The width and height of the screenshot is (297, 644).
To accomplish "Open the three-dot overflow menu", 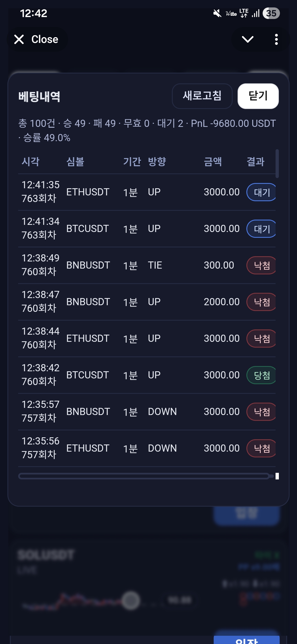I will 276,39.
